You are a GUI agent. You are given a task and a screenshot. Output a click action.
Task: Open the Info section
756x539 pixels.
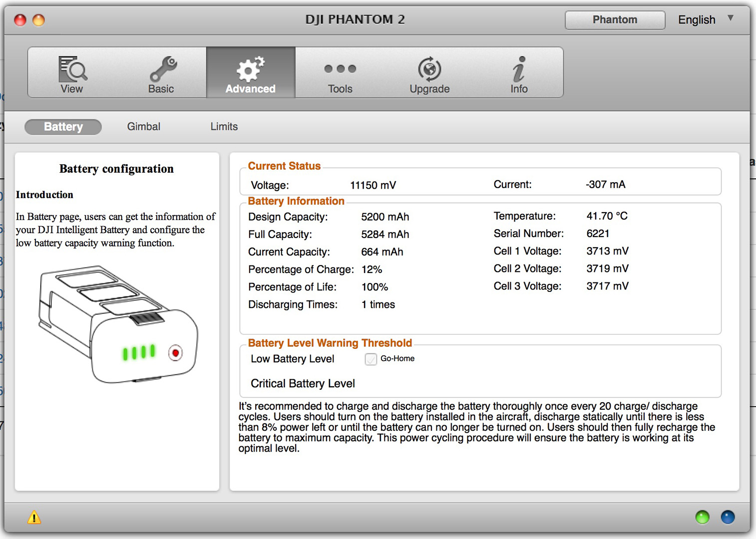point(519,73)
